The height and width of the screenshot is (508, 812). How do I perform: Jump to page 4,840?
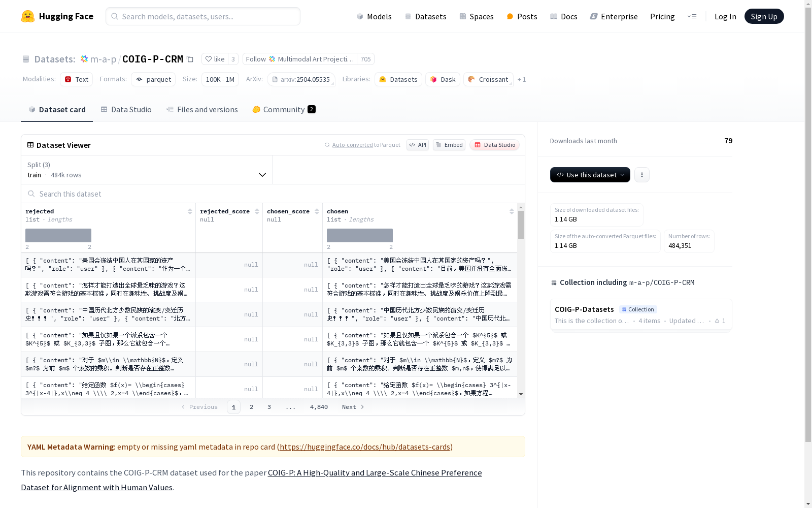pos(319,407)
